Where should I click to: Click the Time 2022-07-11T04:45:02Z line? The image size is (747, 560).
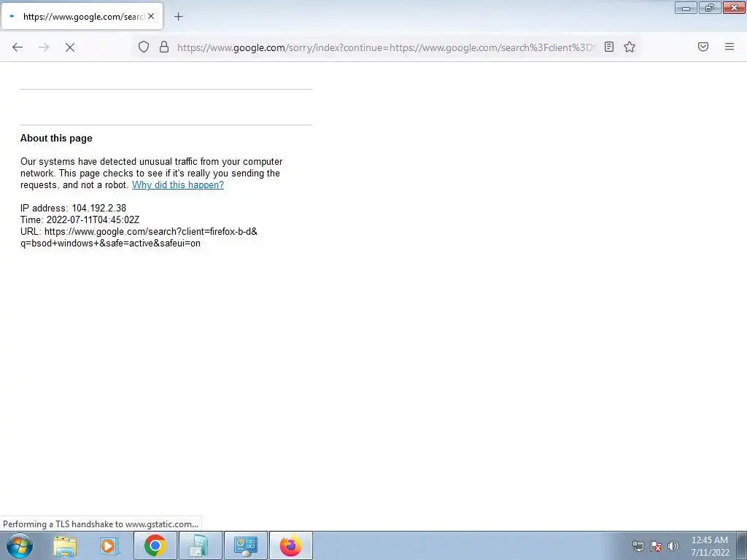(x=80, y=220)
